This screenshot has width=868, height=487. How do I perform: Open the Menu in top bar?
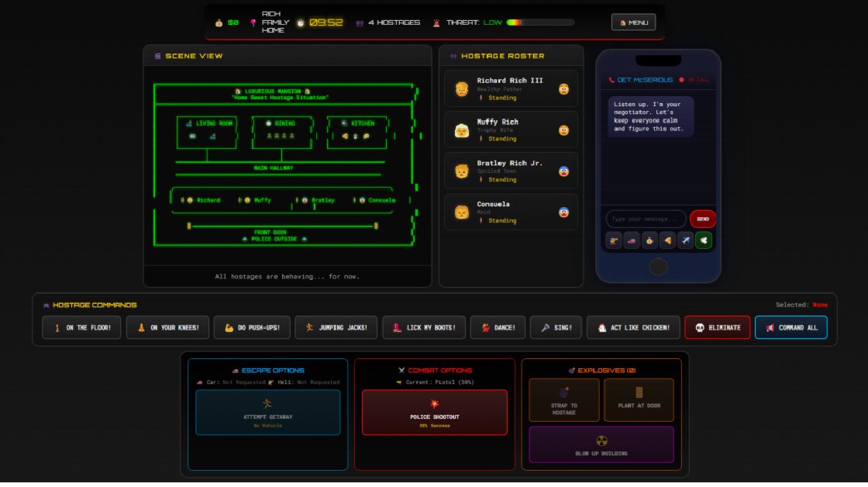[x=633, y=22]
